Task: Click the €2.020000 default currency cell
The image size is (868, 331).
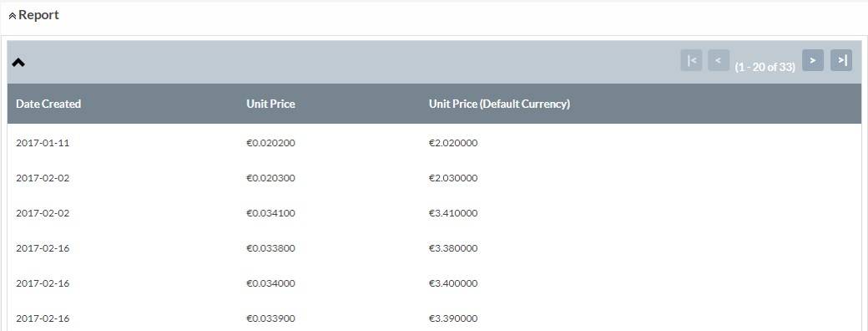Action: [453, 143]
